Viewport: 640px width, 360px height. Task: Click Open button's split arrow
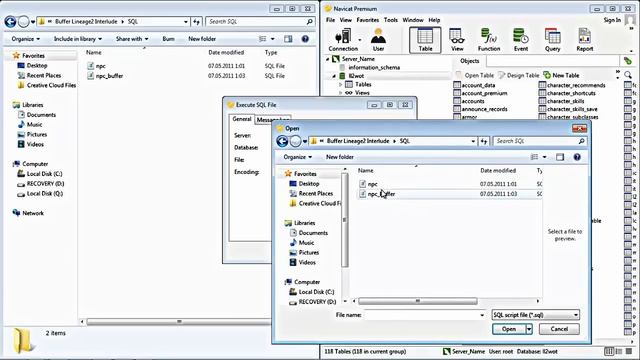coord(529,329)
